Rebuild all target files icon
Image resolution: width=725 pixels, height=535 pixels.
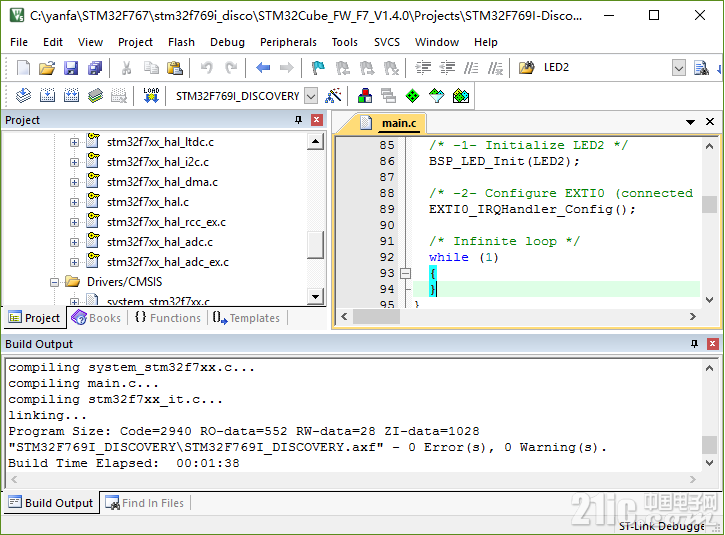click(x=71, y=96)
